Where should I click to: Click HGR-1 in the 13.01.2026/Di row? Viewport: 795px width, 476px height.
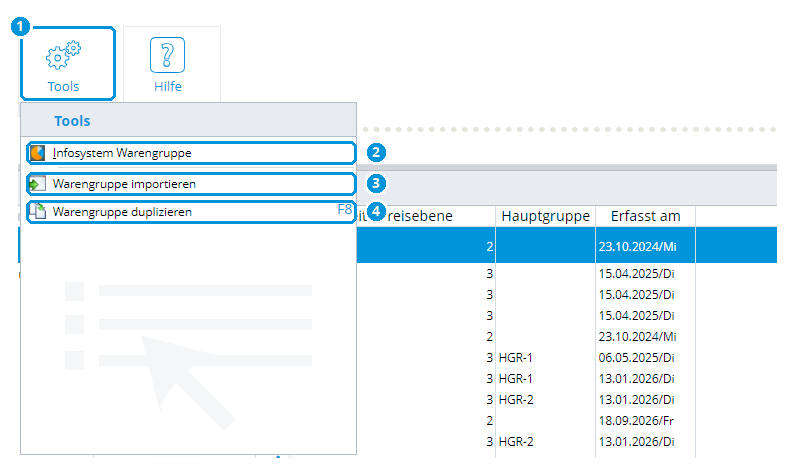click(516, 379)
